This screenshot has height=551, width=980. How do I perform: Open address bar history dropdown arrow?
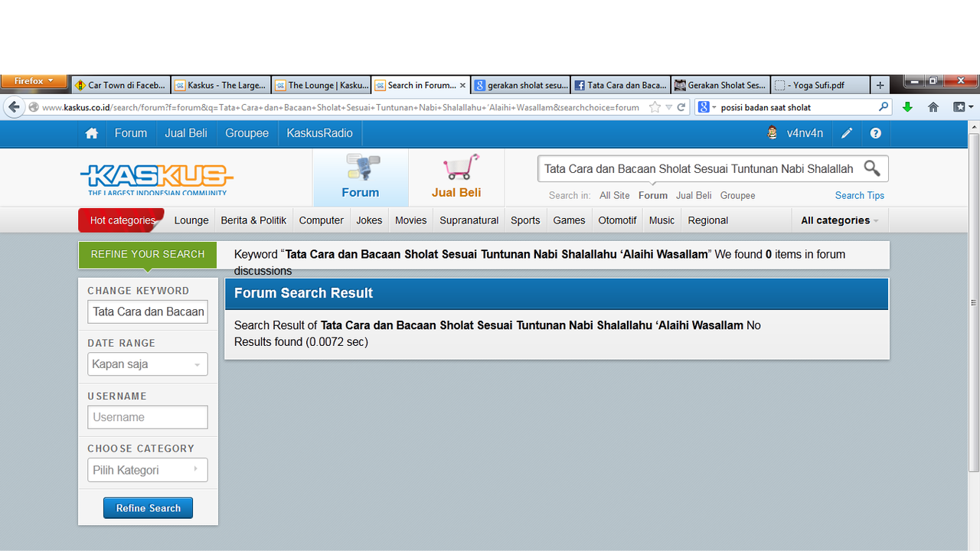tap(668, 107)
